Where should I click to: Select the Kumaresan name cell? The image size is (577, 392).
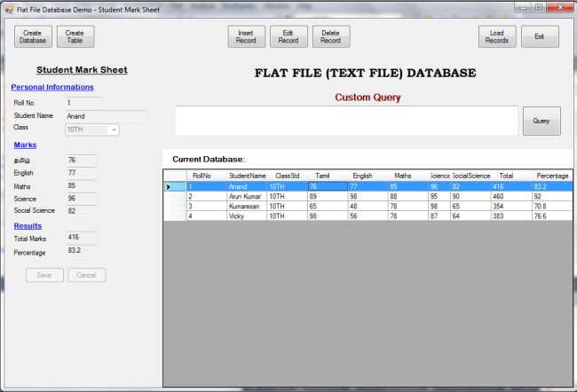247,207
